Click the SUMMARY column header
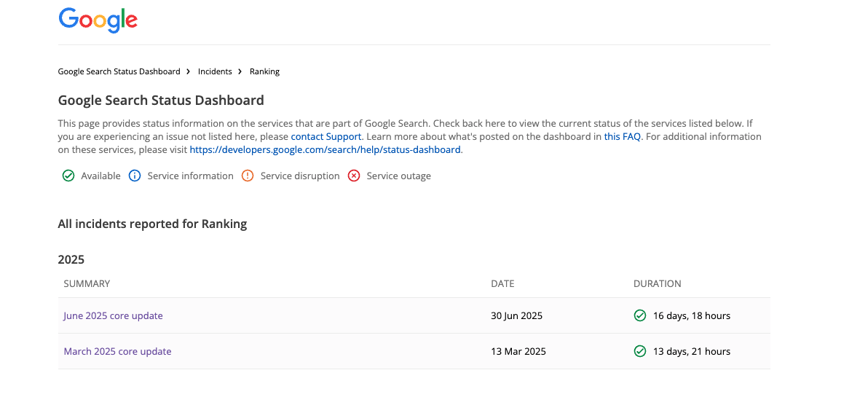 pyautogui.click(x=87, y=283)
